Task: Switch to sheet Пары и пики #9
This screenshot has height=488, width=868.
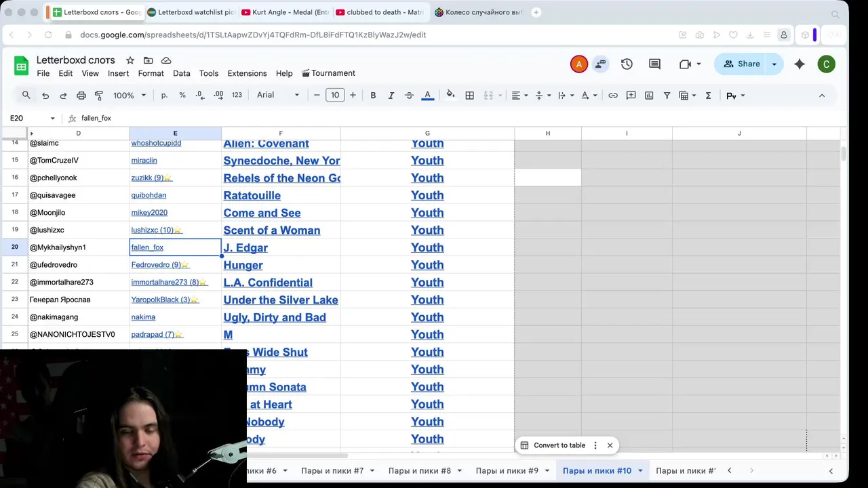Action: (507, 470)
